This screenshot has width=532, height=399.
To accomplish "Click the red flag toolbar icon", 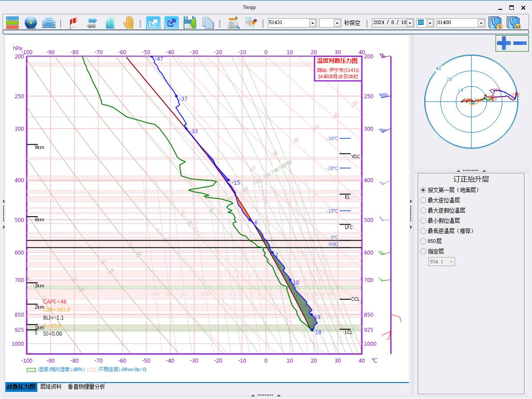I will point(73,23).
